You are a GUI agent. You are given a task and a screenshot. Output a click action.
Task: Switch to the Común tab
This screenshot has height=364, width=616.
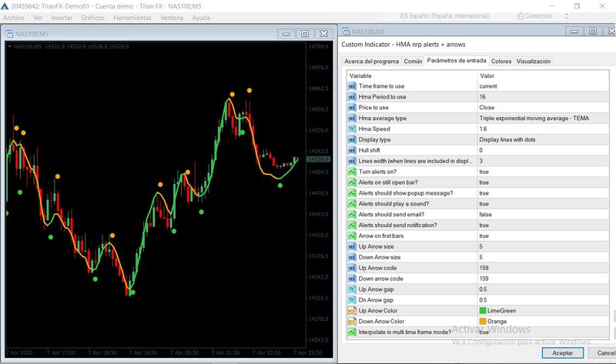pyautogui.click(x=413, y=62)
